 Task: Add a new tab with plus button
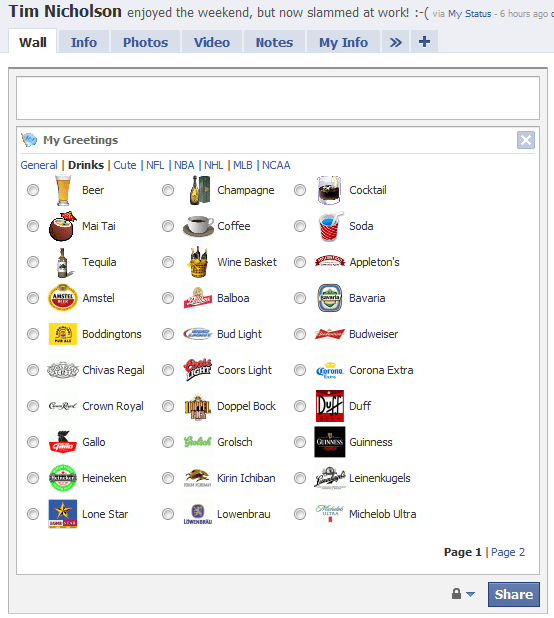424,42
